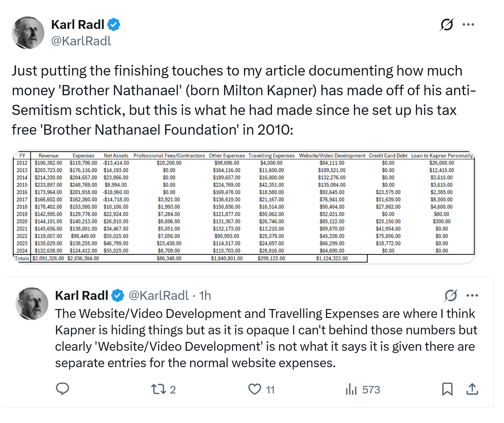Click verified badge beside main Karl Radl
Image resolution: width=504 pixels, height=423 pixels.
point(114,25)
